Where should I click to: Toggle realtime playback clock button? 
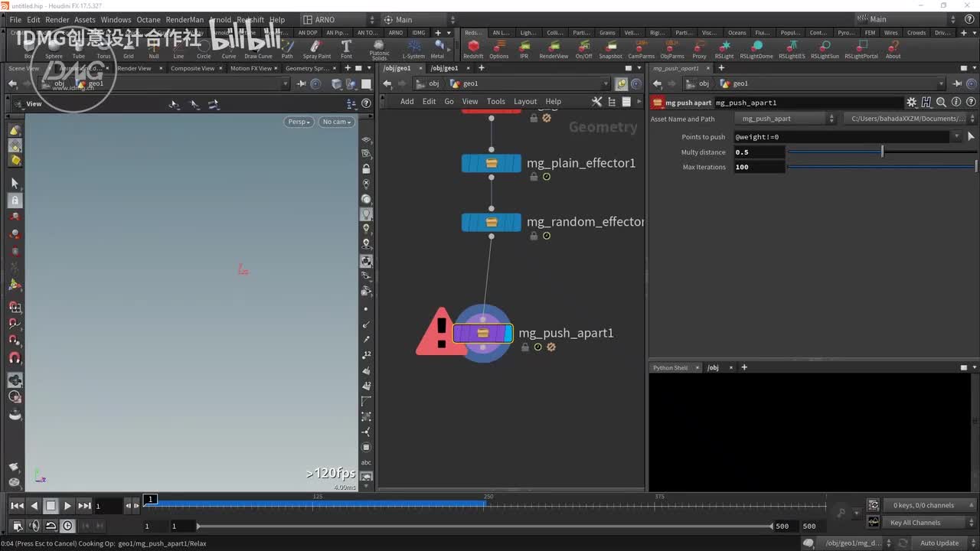(67, 526)
